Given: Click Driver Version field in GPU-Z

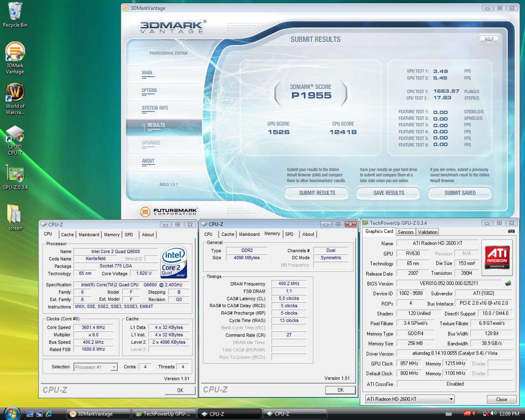Looking at the screenshot, I should 454,353.
